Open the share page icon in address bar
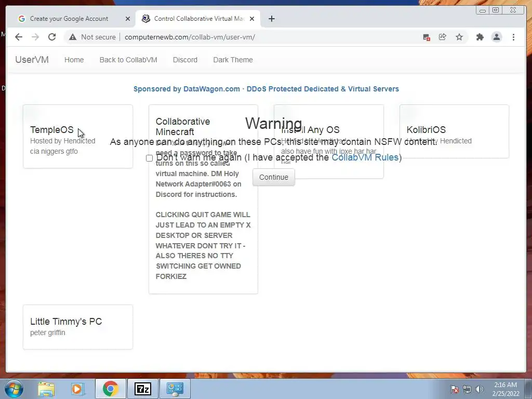Screen dimensions: 532x399 (443, 37)
